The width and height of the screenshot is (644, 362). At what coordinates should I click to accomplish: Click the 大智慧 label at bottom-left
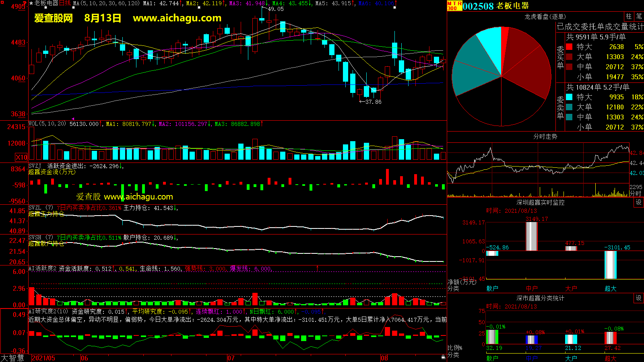coord(12,358)
